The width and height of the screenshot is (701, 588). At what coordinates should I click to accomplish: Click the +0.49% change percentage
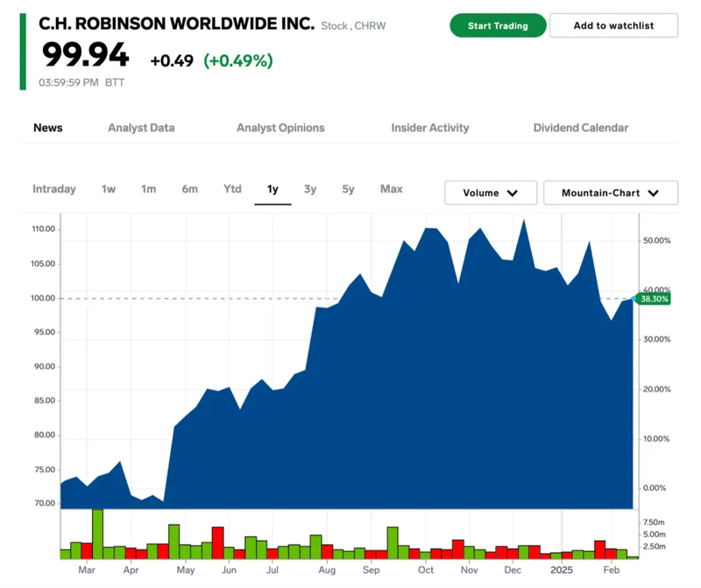[x=238, y=60]
